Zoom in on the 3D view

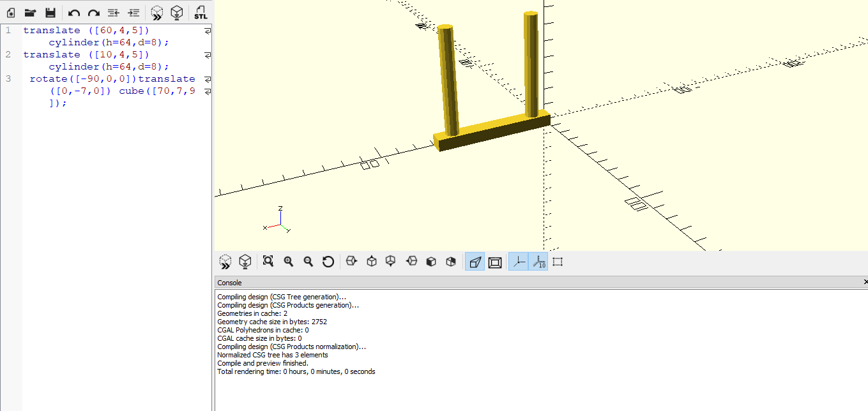[x=289, y=261]
